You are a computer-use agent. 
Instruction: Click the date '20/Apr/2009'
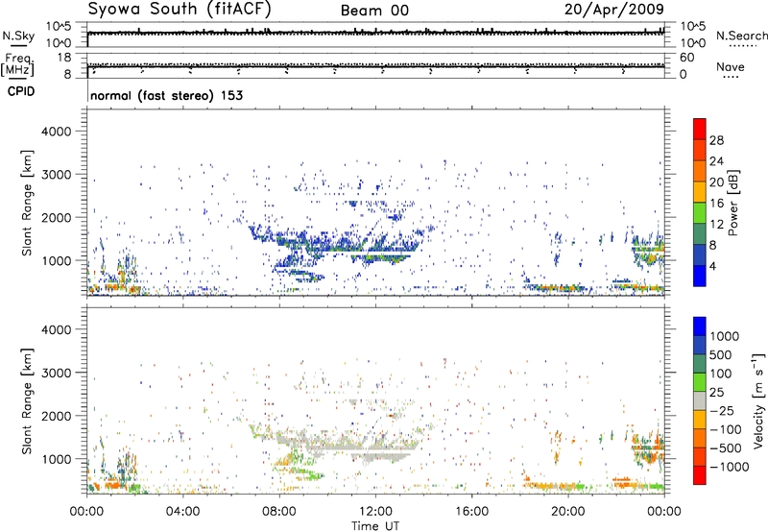point(614,9)
